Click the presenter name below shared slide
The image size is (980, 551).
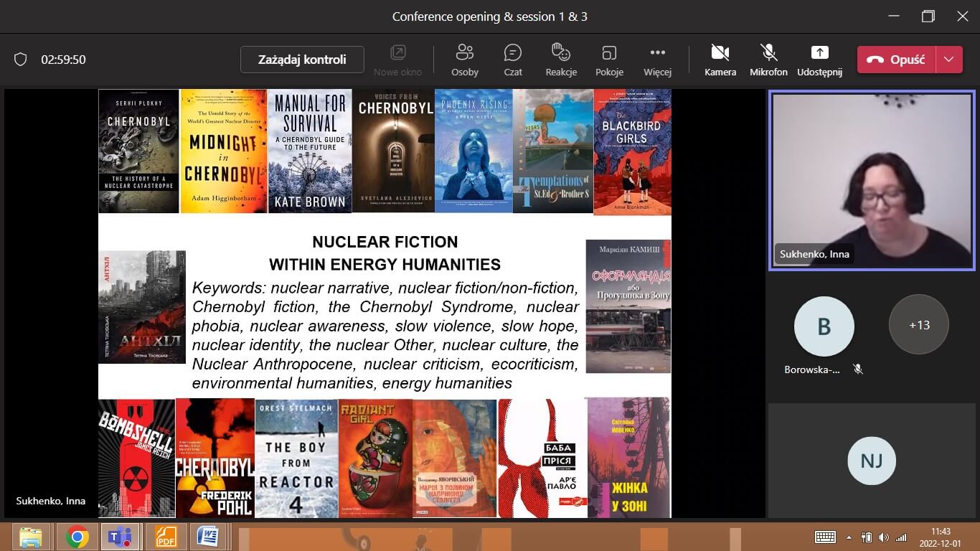point(51,501)
